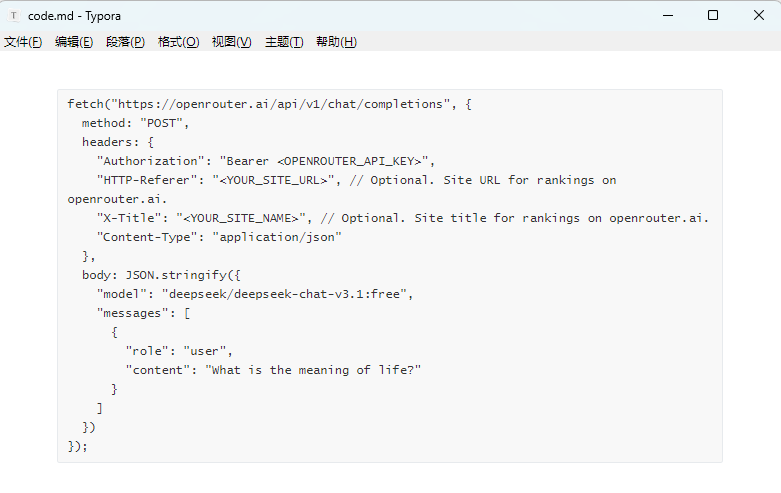
Task: Open the 主题(T) menu
Action: point(284,42)
